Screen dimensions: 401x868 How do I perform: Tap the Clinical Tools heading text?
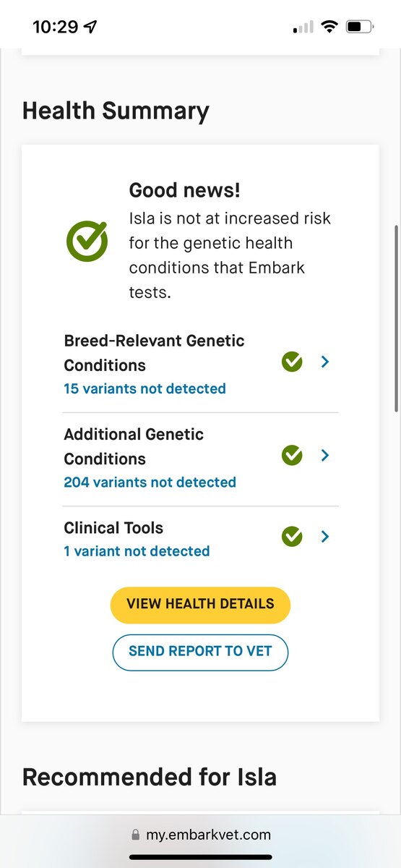[x=113, y=528]
